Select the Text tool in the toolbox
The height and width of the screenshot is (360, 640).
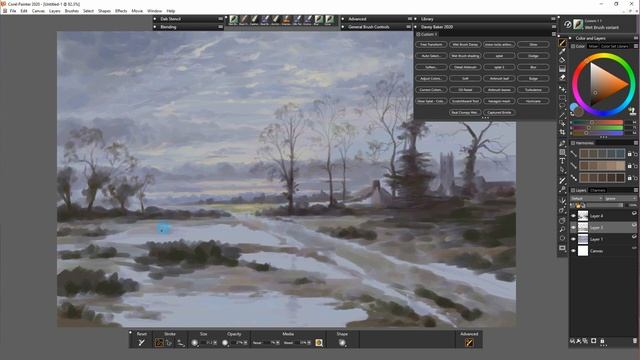click(x=562, y=161)
